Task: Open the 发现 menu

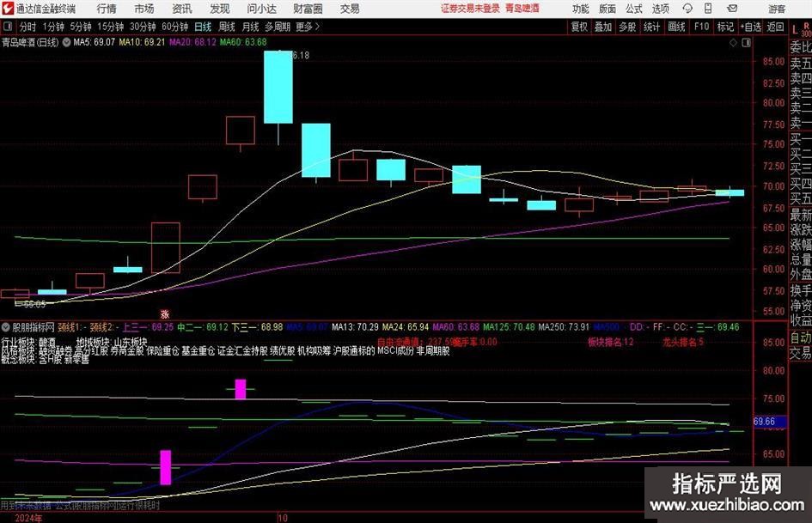Action: click(220, 9)
